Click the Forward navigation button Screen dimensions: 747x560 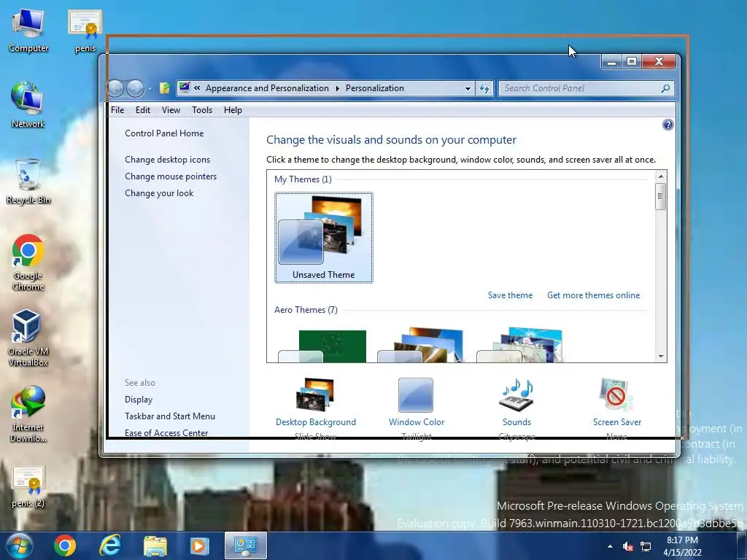coord(135,88)
